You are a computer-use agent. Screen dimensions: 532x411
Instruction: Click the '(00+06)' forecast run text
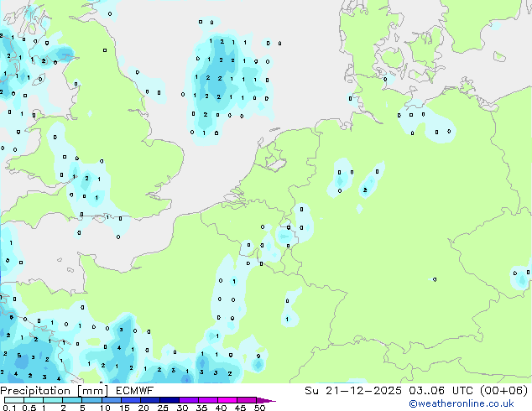pyautogui.click(x=504, y=391)
